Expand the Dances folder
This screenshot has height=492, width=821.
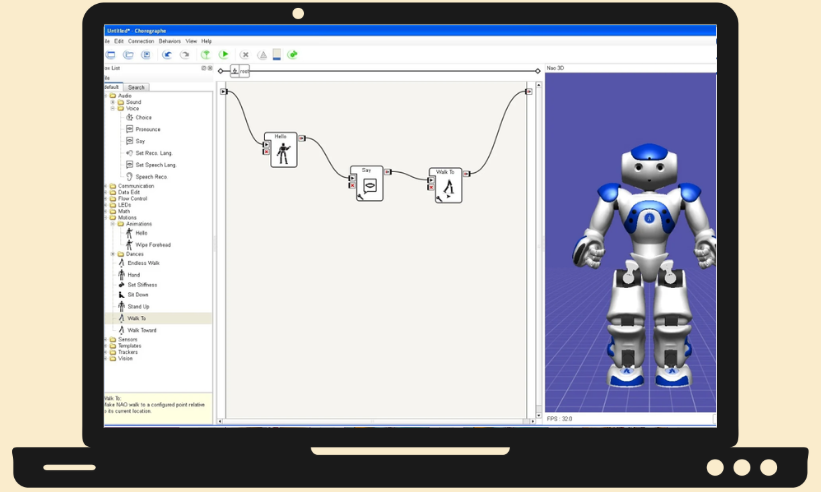[x=113, y=254]
